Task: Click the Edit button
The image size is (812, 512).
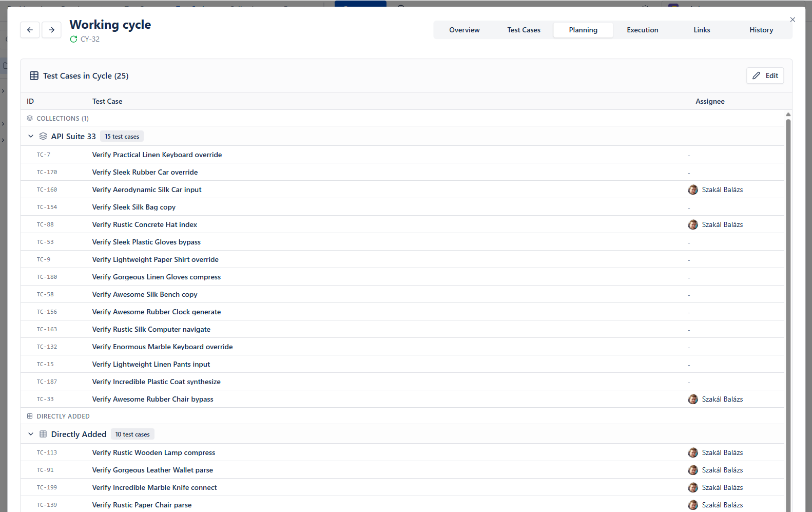Action: pos(765,75)
